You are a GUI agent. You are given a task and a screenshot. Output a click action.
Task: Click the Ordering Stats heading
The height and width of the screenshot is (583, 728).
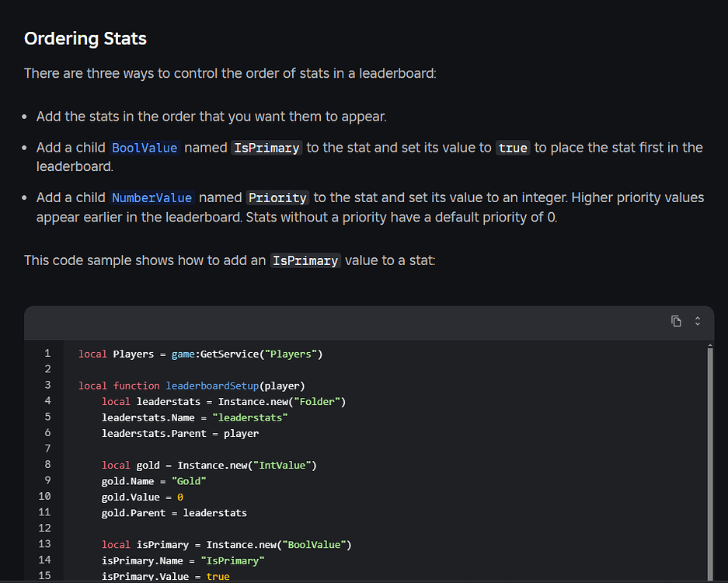85,38
